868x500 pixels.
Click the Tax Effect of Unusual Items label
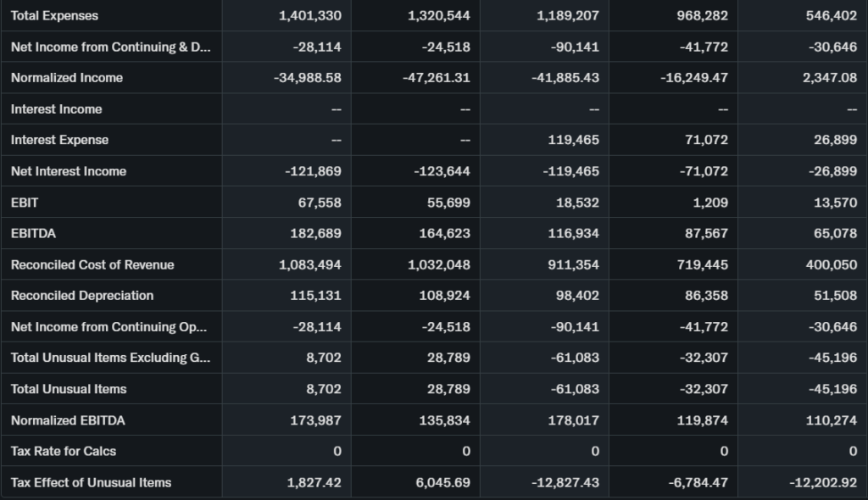coord(91,482)
